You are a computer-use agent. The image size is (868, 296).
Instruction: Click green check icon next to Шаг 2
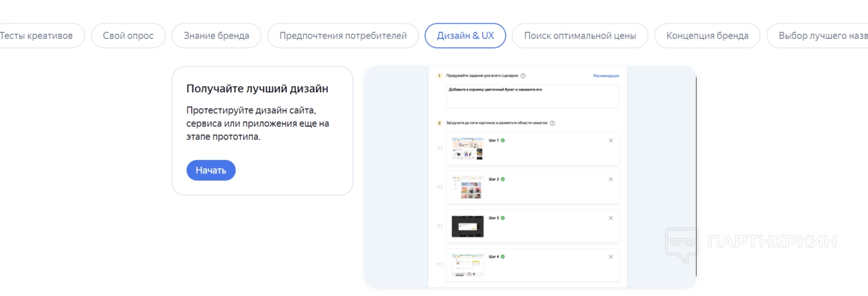(x=503, y=179)
